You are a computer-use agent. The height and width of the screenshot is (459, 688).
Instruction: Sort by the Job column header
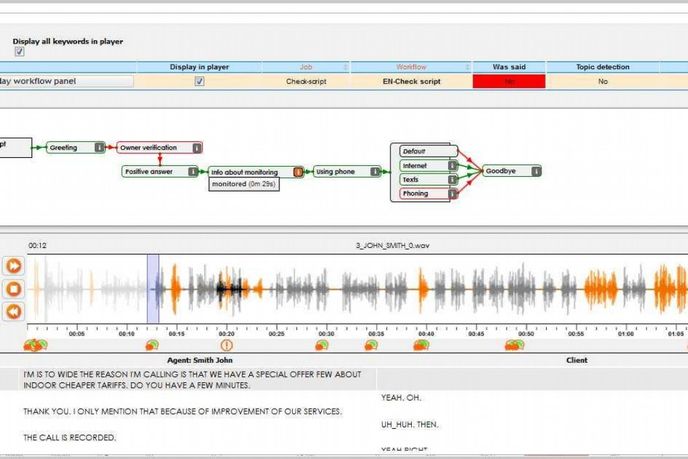click(306, 67)
